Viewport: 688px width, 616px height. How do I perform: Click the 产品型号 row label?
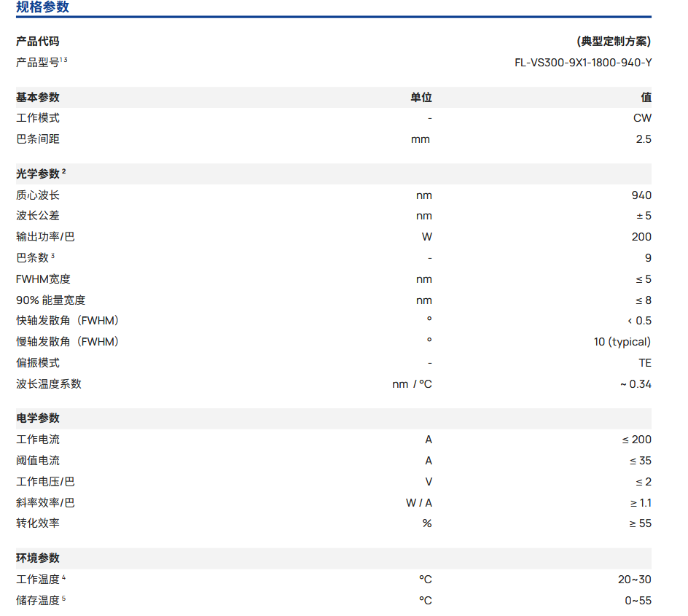(x=38, y=62)
